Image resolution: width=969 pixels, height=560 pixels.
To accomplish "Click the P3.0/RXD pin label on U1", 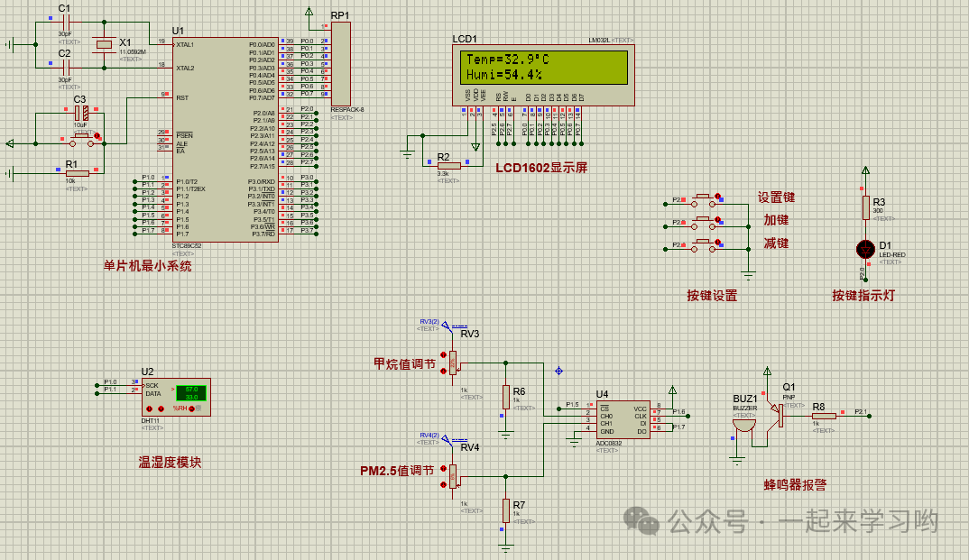I will [262, 182].
